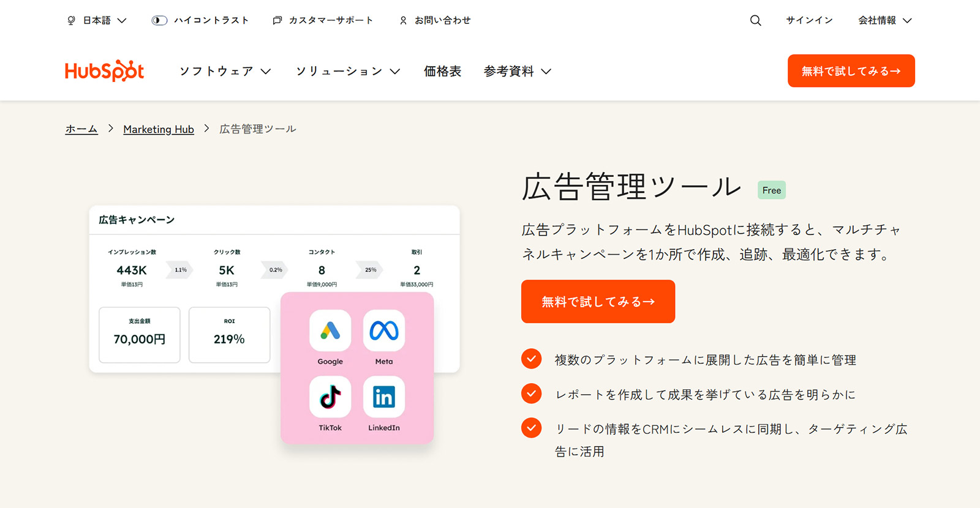Click the 単価9,000円 label
This screenshot has width=980, height=508.
coord(322,285)
